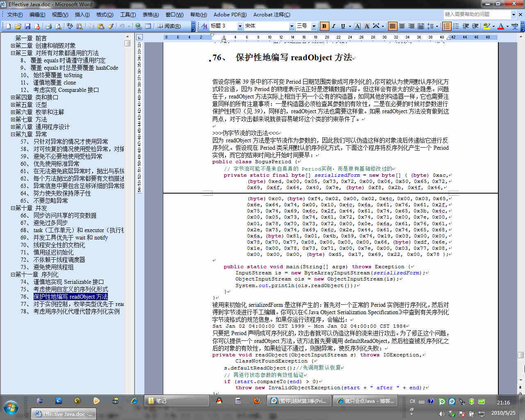525x420 pixels.
Task: Open the 表格(A) menu
Action: (151, 14)
